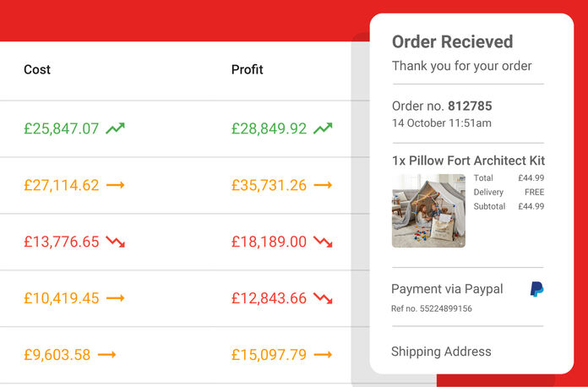The image size is (588, 387).
Task: Click the orange arrow beside £9,603.58
Action: click(106, 355)
